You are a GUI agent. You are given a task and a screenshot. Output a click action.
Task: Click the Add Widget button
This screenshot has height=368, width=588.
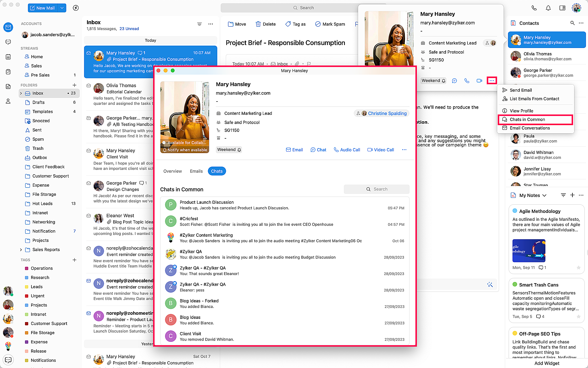[547, 363]
